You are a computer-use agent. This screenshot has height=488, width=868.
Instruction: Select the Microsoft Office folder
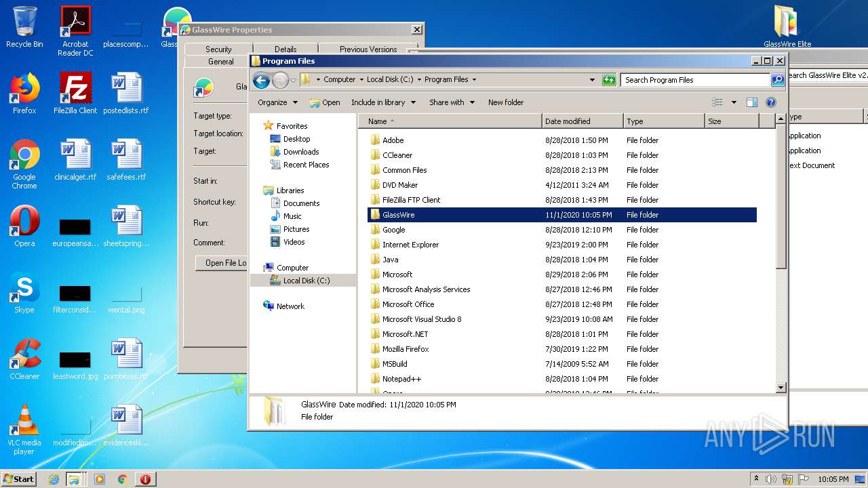(x=408, y=304)
